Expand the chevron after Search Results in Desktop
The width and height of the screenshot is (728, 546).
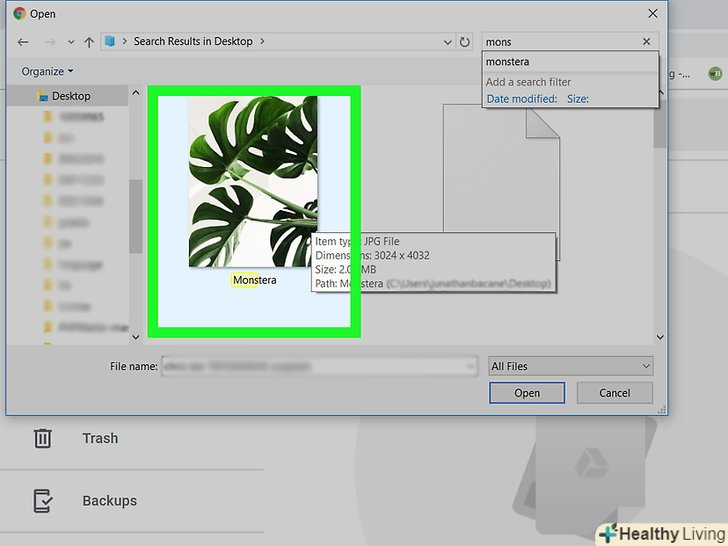262,41
